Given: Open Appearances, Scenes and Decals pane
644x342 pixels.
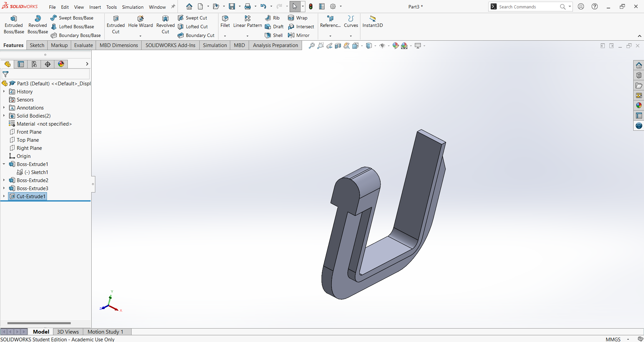Looking at the screenshot, I should (x=639, y=105).
